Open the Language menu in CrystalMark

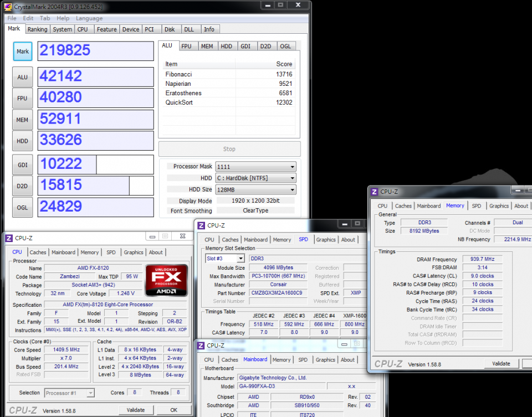tap(89, 18)
